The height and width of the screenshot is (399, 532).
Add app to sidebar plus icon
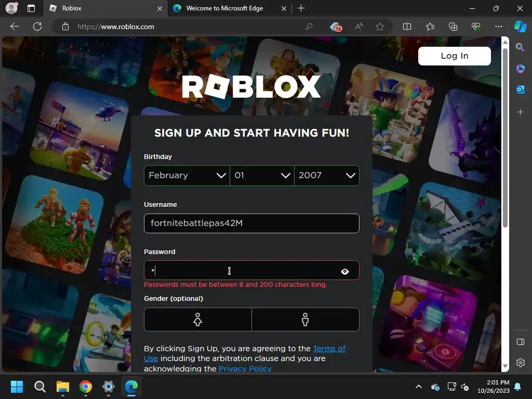(x=520, y=112)
